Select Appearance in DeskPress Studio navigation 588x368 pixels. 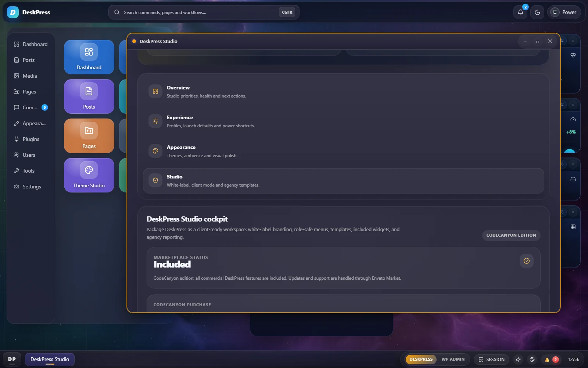(x=343, y=151)
